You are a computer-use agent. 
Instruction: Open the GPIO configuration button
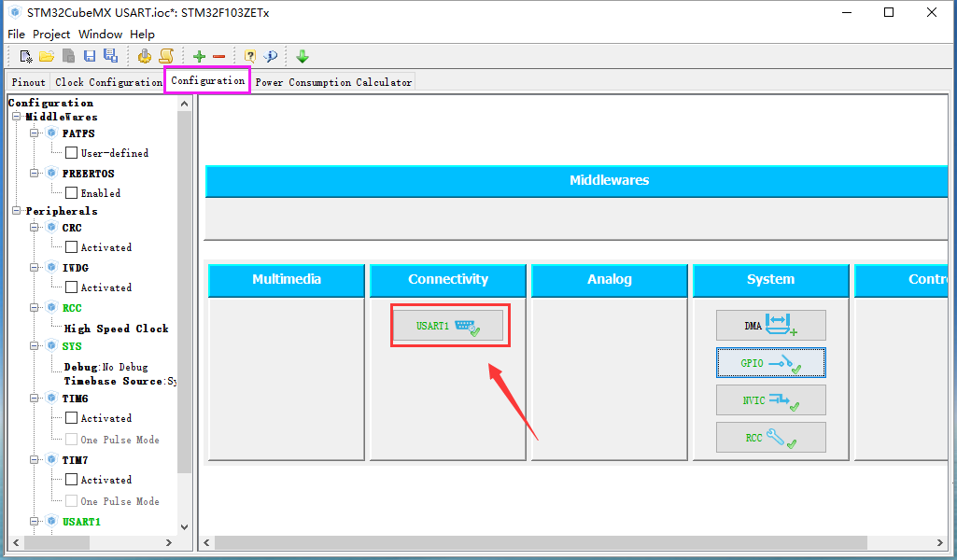(x=771, y=363)
